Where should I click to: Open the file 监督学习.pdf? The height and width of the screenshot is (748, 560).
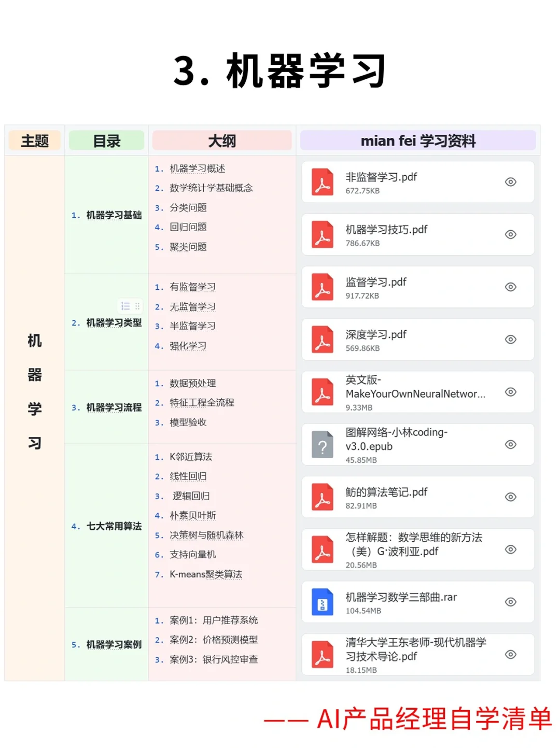point(418,287)
